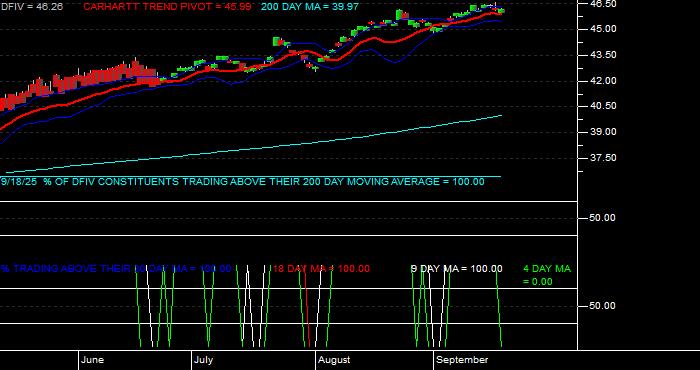Click the 50.00 label in middle panel
Viewport: 700px width, 370px height.
pos(604,218)
